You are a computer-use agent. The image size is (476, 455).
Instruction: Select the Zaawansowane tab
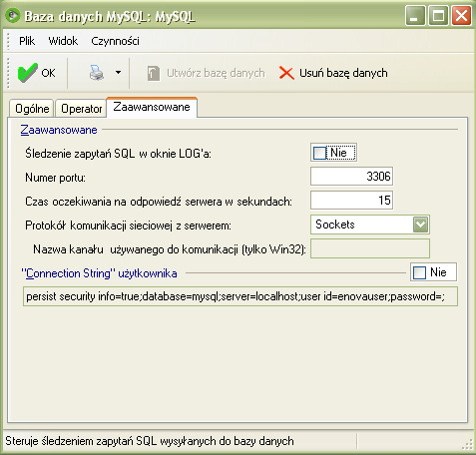click(152, 107)
